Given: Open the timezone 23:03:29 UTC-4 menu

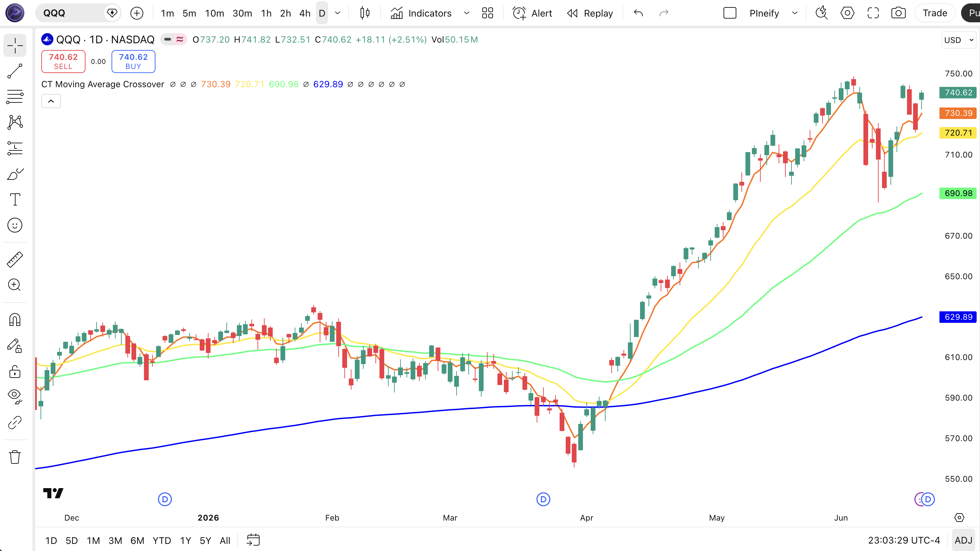Looking at the screenshot, I should [904, 540].
